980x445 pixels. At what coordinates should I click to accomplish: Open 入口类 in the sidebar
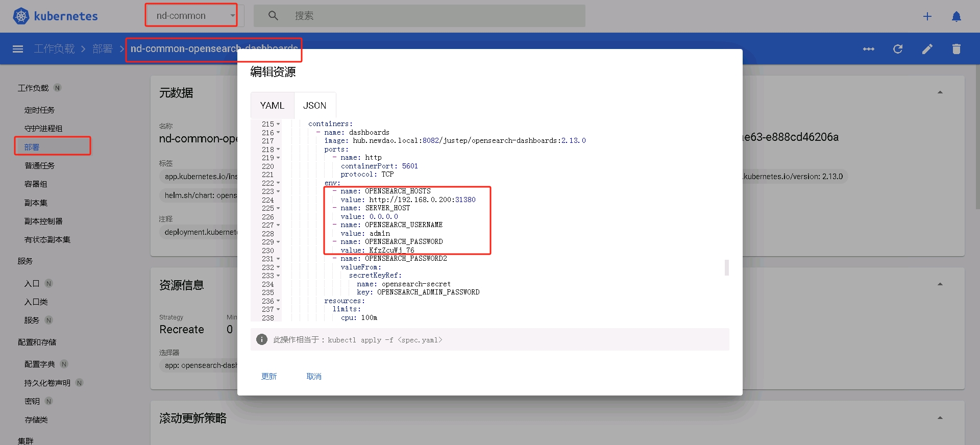36,302
